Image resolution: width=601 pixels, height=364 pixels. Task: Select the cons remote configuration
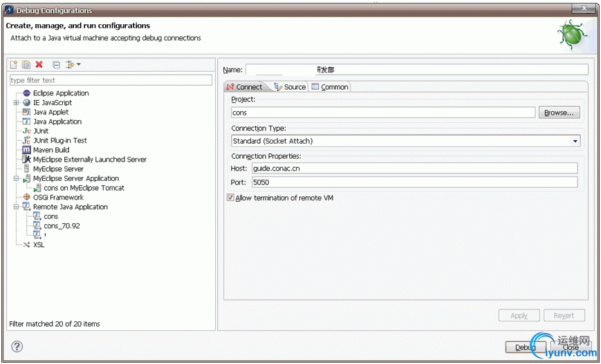[x=51, y=216]
